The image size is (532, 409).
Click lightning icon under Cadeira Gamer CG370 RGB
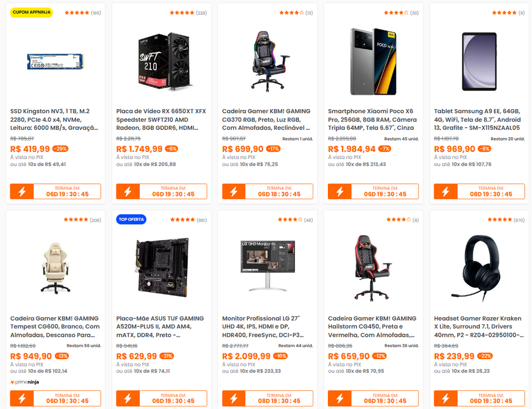(x=234, y=191)
